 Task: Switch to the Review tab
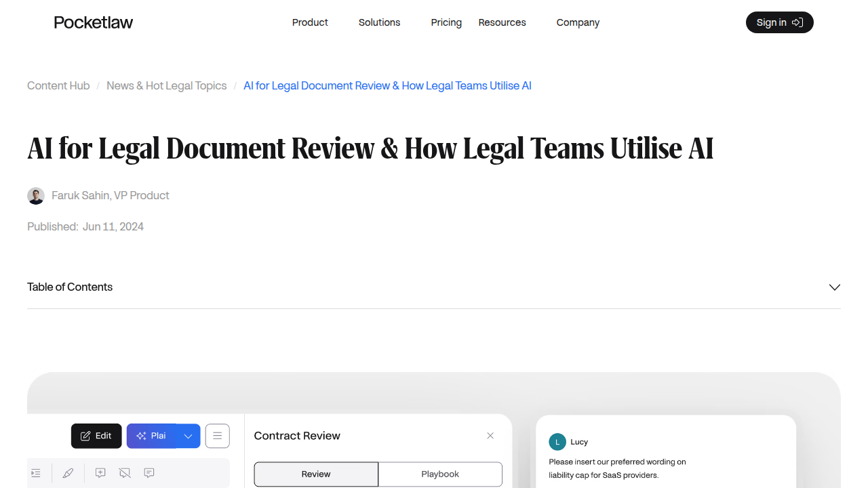(x=316, y=474)
